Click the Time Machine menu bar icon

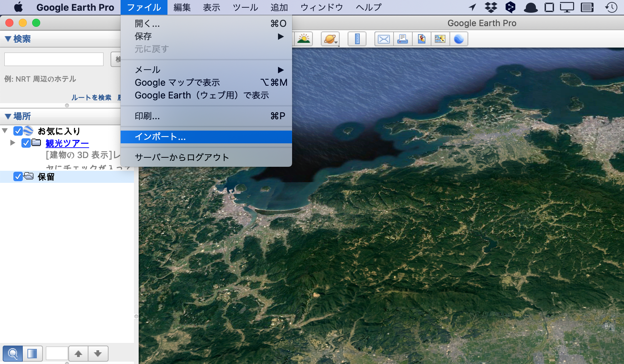tap(611, 7)
